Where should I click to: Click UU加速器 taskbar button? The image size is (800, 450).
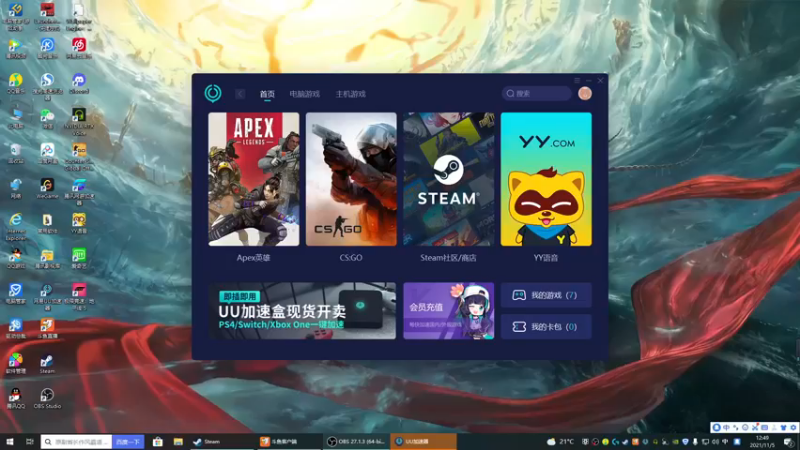423,442
